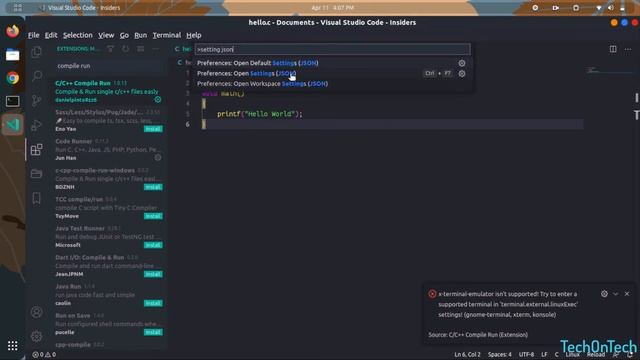Viewport: 640px width, 360px height.
Task: Configure keybinding for Open Settings (JSON)
Action: (462, 73)
